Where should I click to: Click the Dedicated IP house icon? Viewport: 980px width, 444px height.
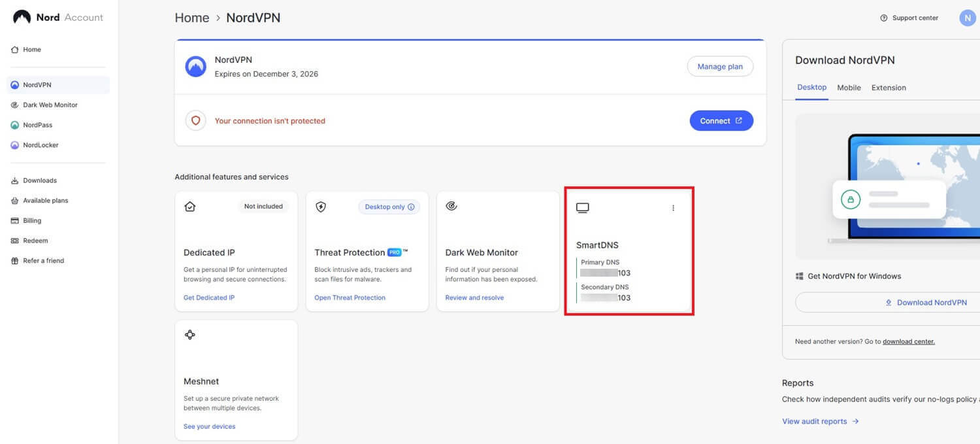click(190, 207)
